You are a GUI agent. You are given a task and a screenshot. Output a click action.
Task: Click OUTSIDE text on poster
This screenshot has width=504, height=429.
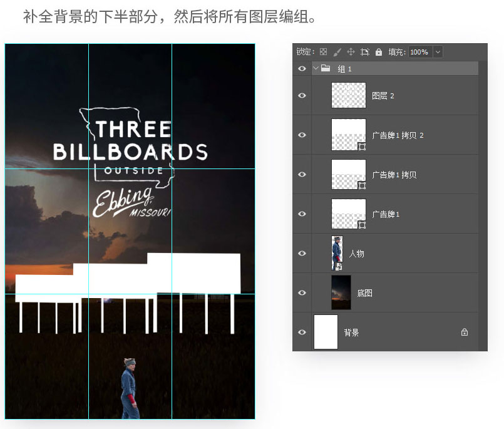(133, 170)
